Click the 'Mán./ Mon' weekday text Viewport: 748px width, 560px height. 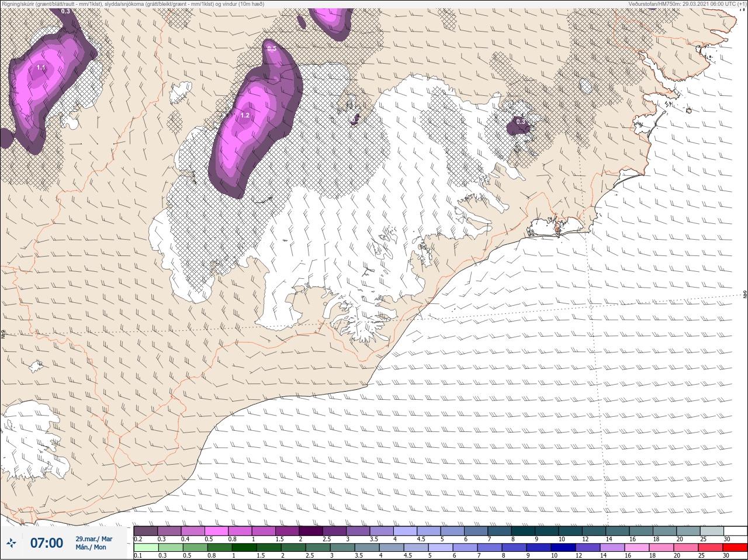pyautogui.click(x=91, y=547)
